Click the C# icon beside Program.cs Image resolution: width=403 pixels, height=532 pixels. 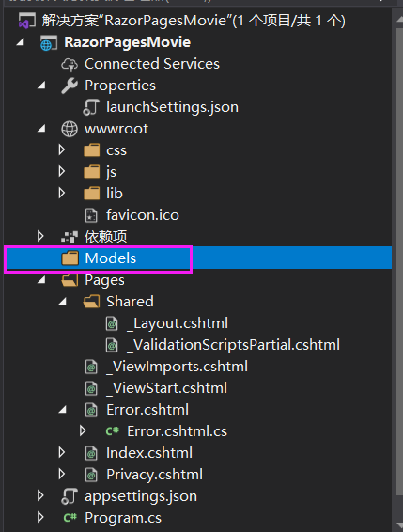coord(70,518)
